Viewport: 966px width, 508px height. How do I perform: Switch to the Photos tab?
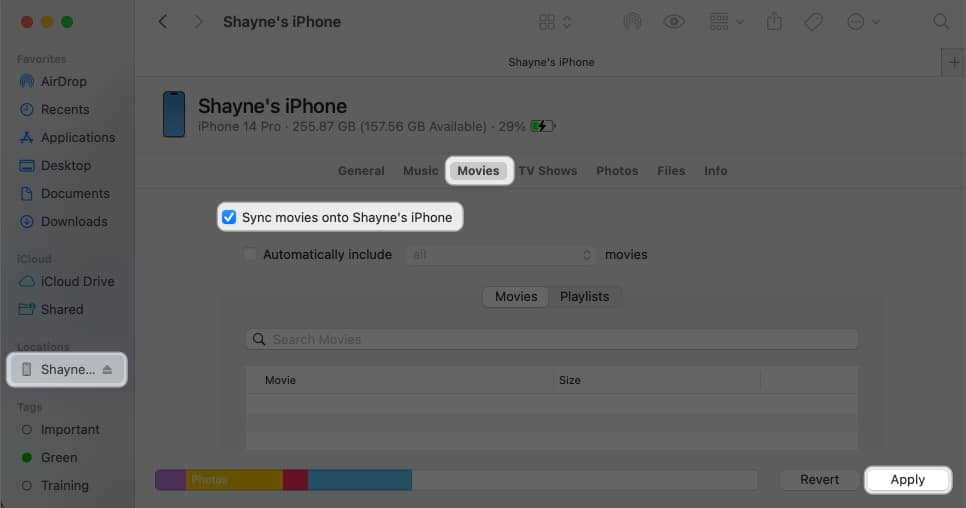pos(617,171)
